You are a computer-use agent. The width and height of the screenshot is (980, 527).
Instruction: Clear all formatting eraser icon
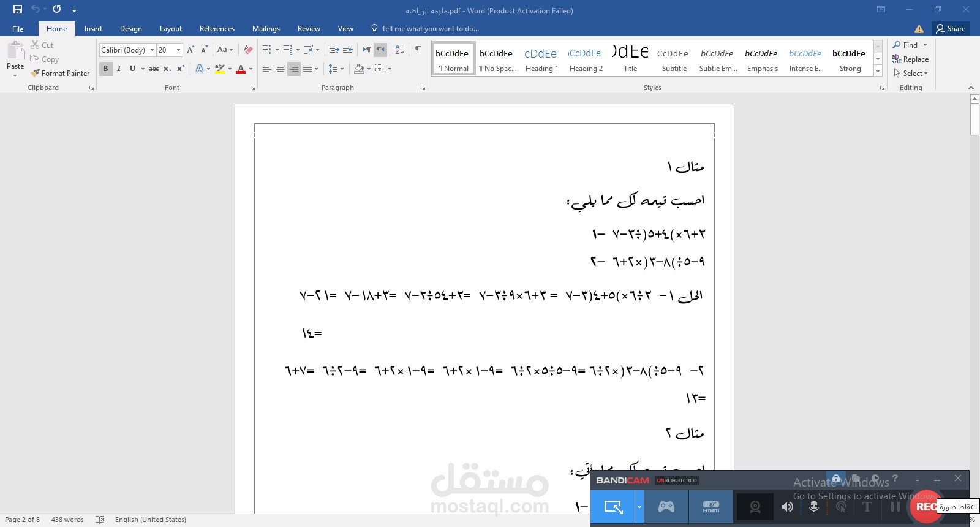pos(248,50)
